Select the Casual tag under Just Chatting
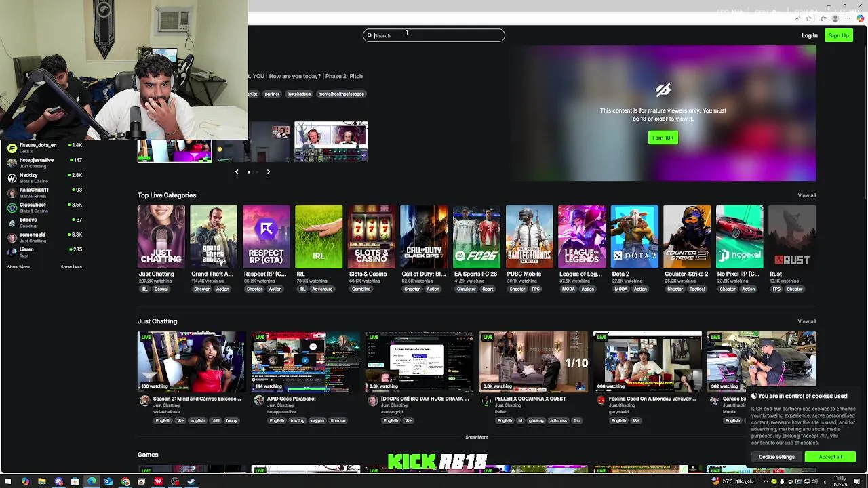This screenshot has width=868, height=488. 161,289
